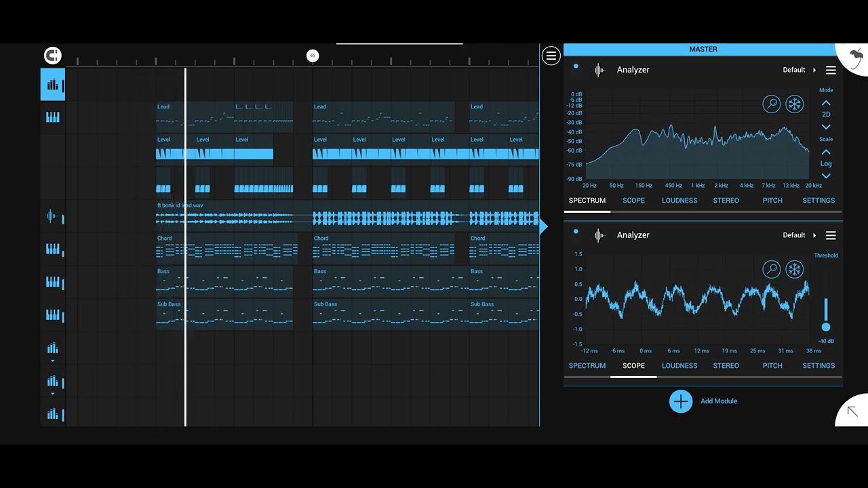Open the playlist hamburger menu
Viewport: 868px width, 488px height.
[551, 56]
